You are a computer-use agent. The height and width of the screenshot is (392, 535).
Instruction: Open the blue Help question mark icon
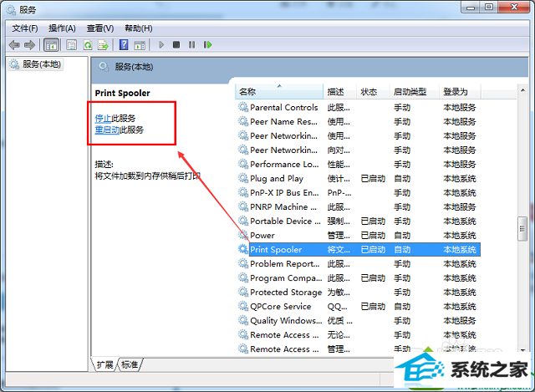pyautogui.click(x=124, y=44)
